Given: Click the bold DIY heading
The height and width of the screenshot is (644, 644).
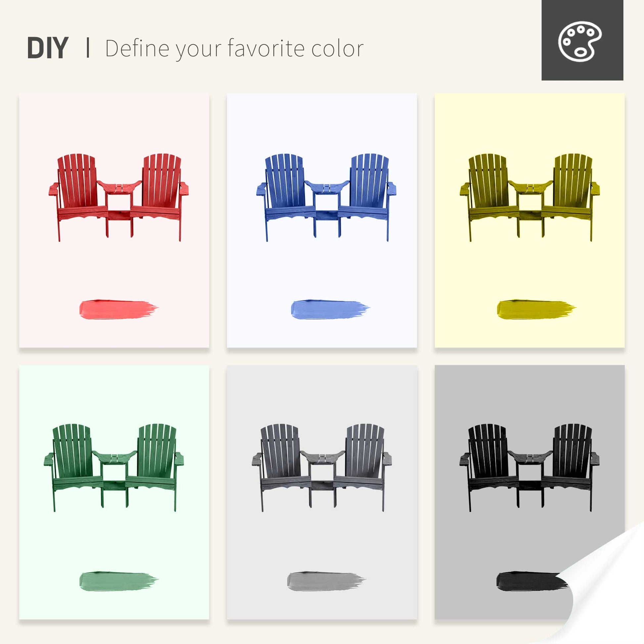Looking at the screenshot, I should pos(48,48).
